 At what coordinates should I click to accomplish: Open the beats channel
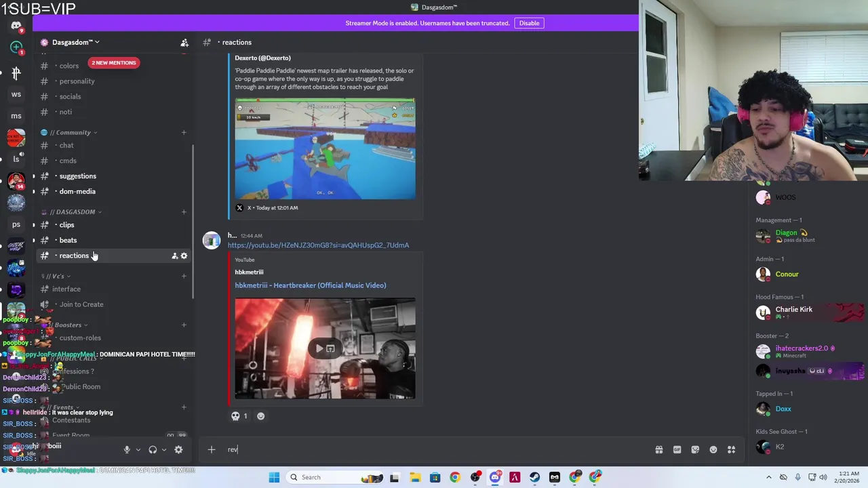coord(115,241)
